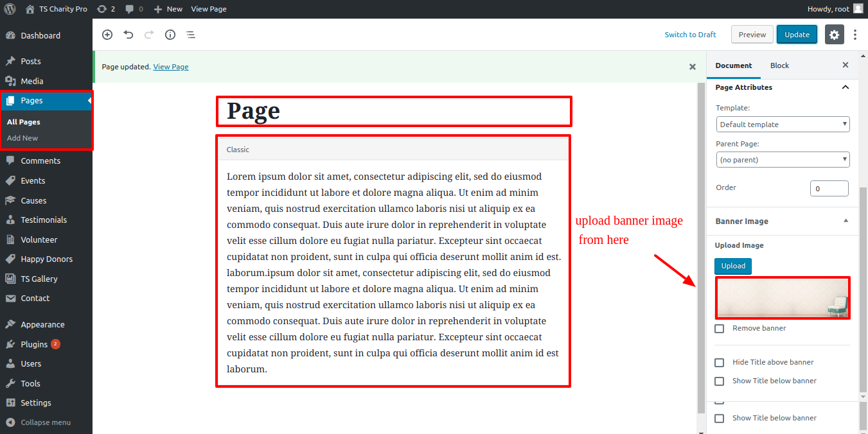Check the Remove banner checkbox
This screenshot has width=868, height=434.
click(720, 329)
